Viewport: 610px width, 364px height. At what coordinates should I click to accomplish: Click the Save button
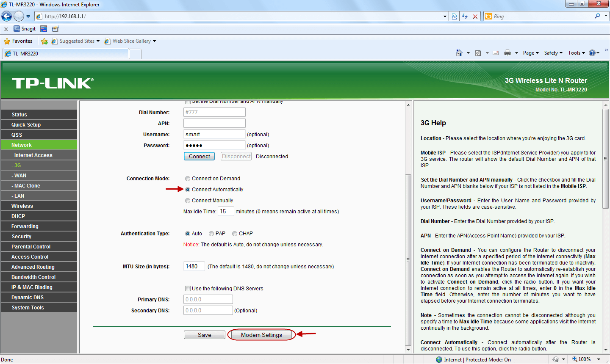coord(205,335)
